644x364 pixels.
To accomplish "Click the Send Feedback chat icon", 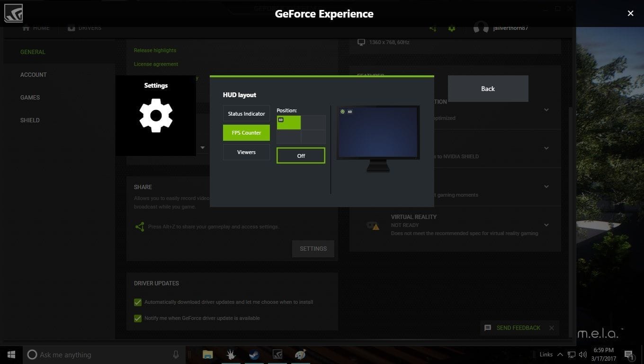I will [487, 328].
